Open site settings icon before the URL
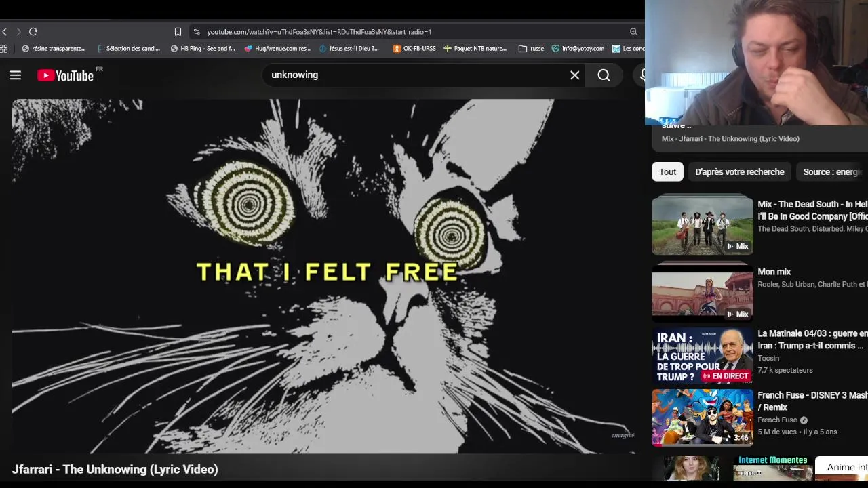This screenshot has height=488, width=868. [x=197, y=32]
